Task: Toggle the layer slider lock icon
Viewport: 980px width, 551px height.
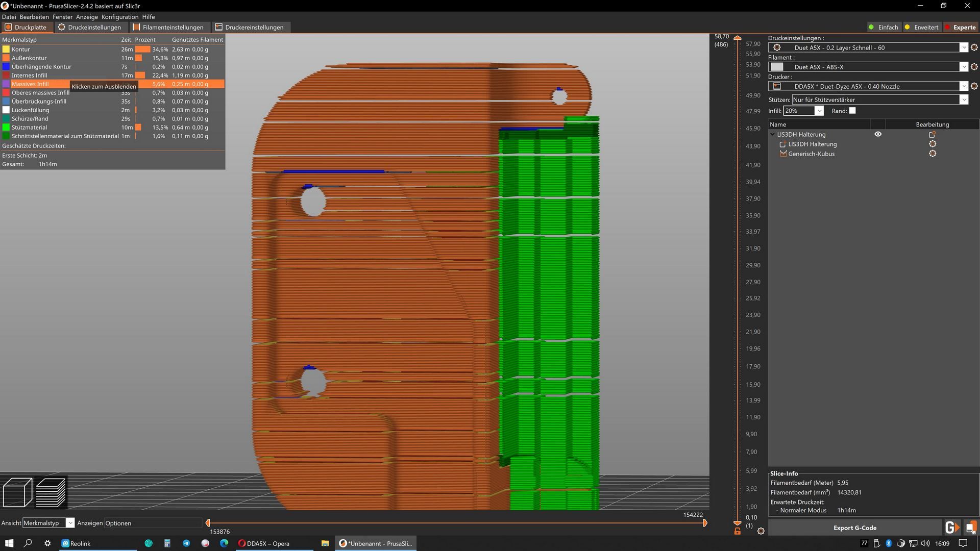Action: [737, 532]
